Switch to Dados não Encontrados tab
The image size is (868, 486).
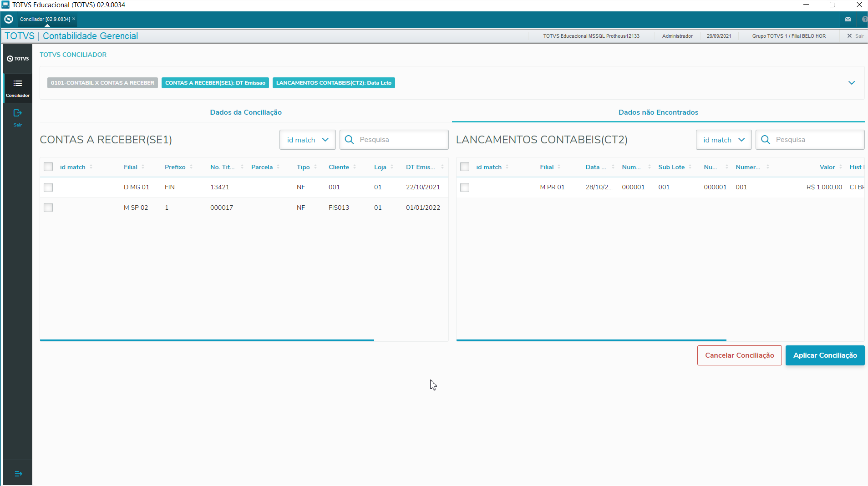658,112
